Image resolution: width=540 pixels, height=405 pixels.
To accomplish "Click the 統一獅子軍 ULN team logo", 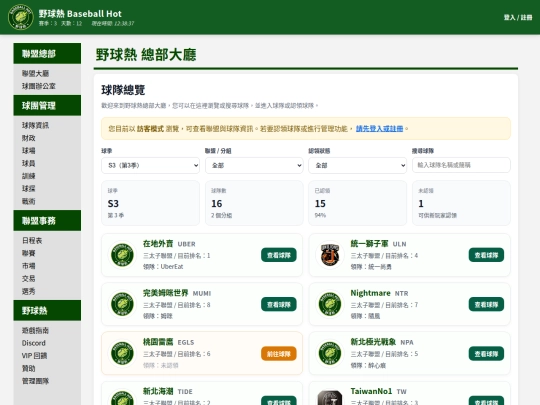I will 330,255.
